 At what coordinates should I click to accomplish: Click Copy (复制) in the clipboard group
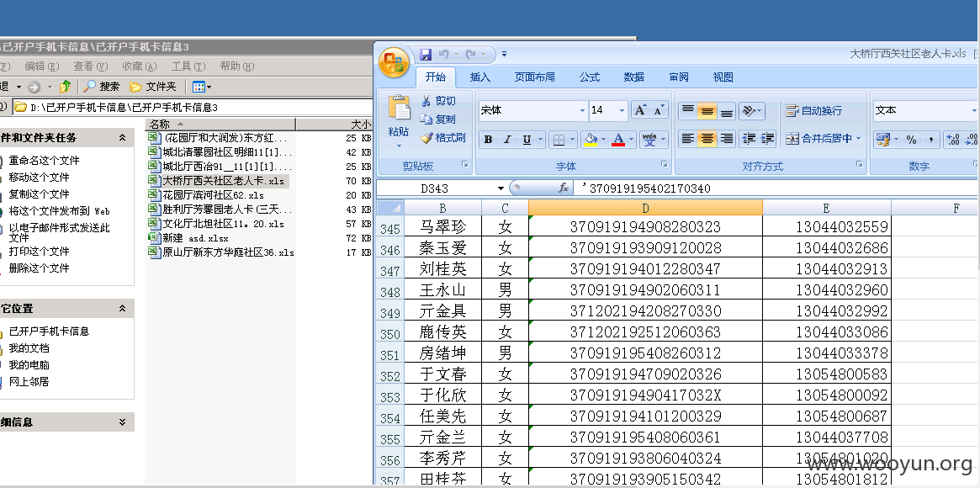pos(438,119)
